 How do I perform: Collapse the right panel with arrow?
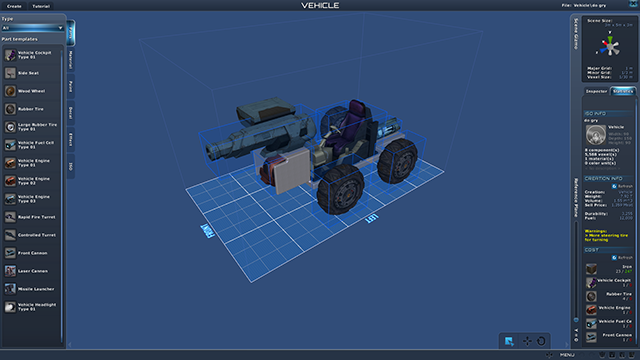566,345
